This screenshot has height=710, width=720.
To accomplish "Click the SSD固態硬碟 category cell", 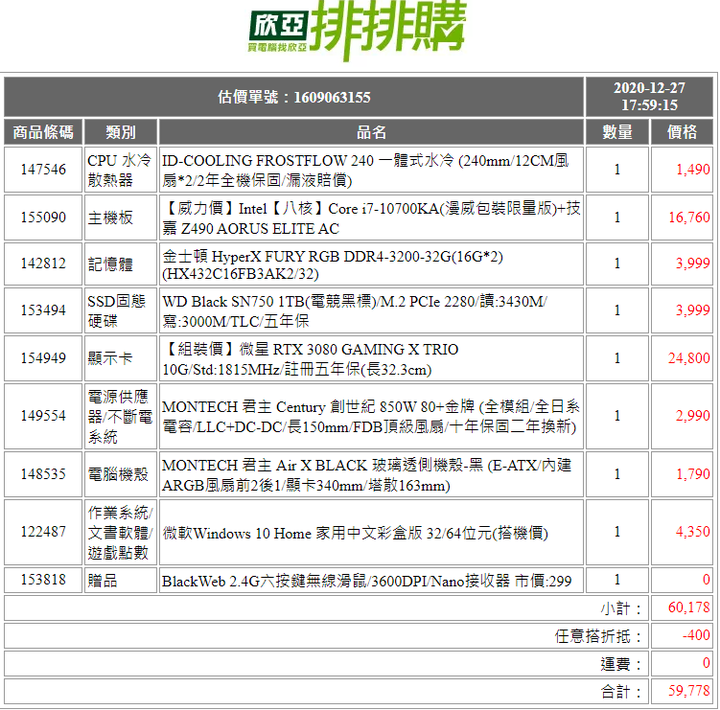I will tap(120, 310).
